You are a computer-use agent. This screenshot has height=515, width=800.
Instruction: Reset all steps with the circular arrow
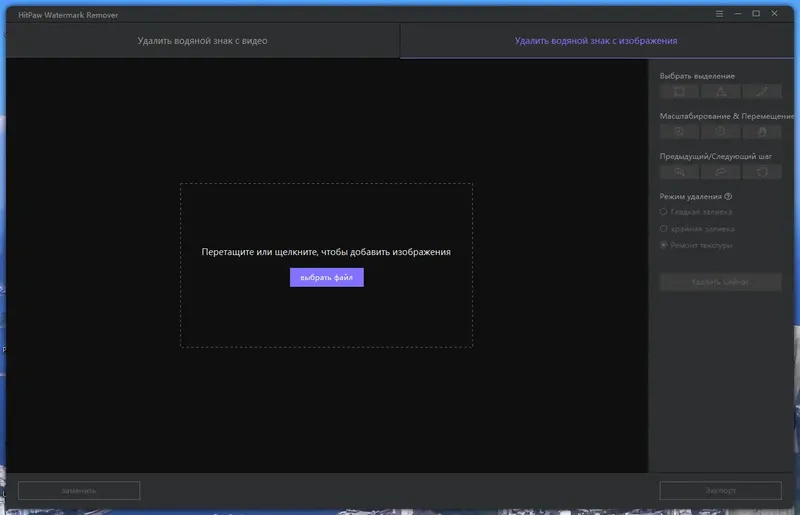pos(762,172)
